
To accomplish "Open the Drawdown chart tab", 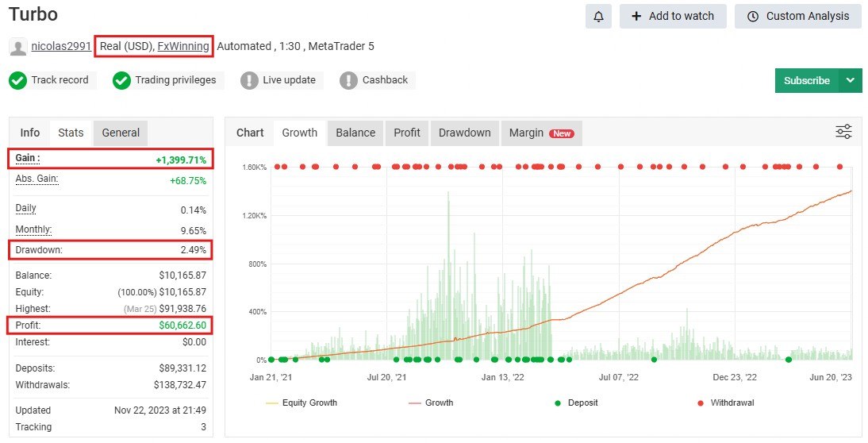I will click(x=464, y=133).
